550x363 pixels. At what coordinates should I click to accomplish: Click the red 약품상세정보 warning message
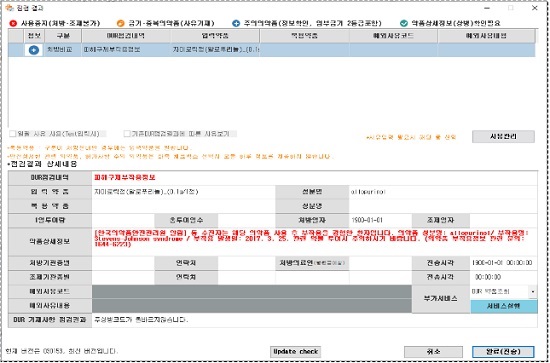(311, 238)
